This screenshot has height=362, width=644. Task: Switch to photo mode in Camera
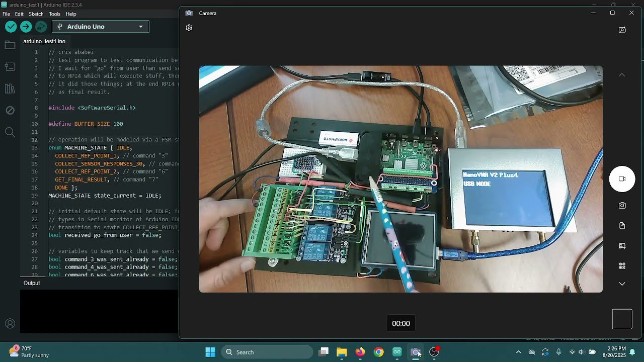(x=622, y=206)
